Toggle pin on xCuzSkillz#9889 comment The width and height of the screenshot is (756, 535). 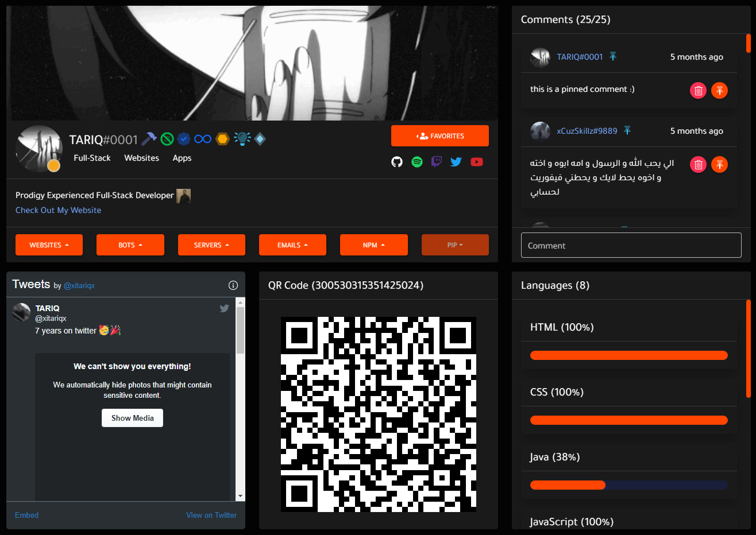(719, 165)
